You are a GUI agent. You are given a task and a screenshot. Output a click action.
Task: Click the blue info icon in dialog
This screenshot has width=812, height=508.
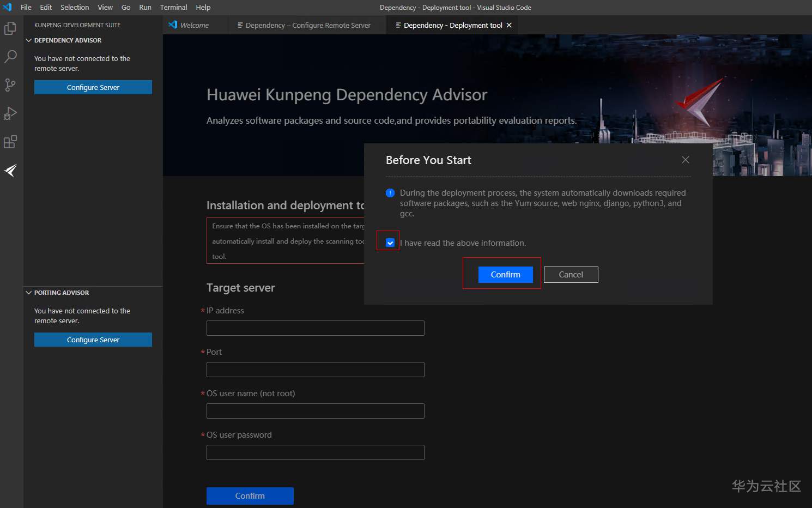tap(390, 193)
